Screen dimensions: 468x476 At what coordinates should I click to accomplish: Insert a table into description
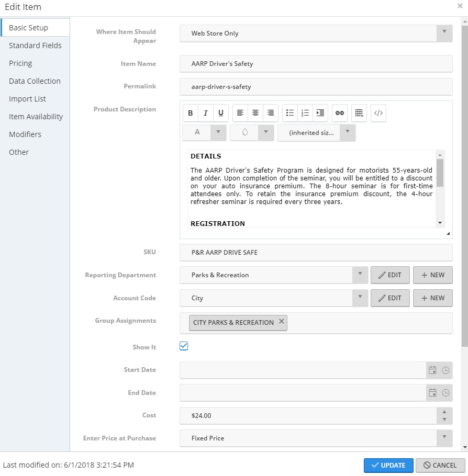(x=359, y=113)
